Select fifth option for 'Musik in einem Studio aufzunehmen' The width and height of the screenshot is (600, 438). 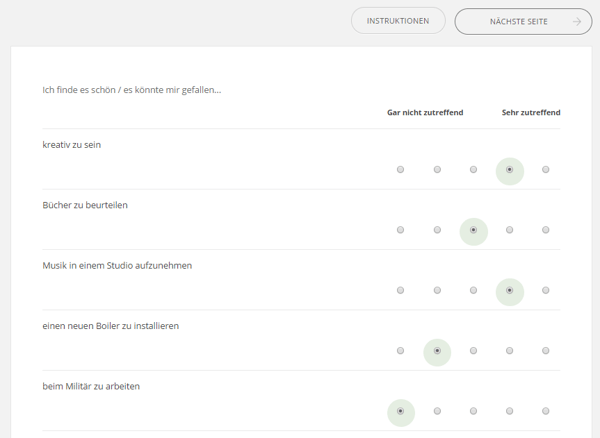546,290
